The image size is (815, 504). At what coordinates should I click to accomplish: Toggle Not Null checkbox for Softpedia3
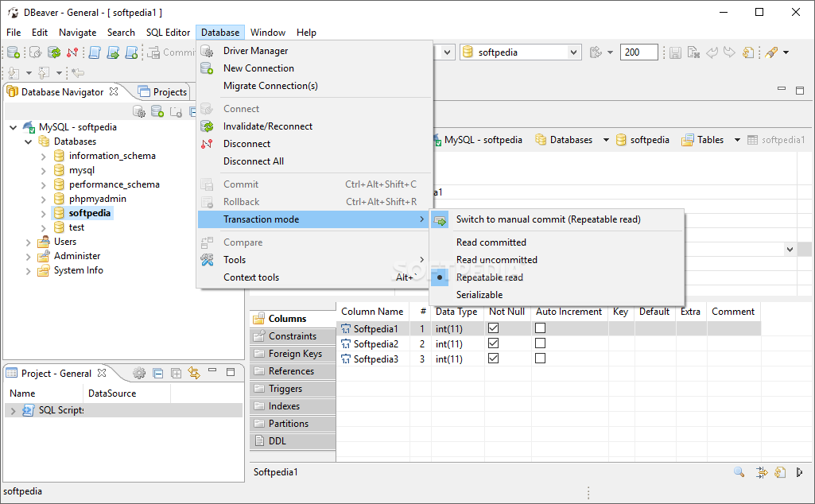pos(493,359)
